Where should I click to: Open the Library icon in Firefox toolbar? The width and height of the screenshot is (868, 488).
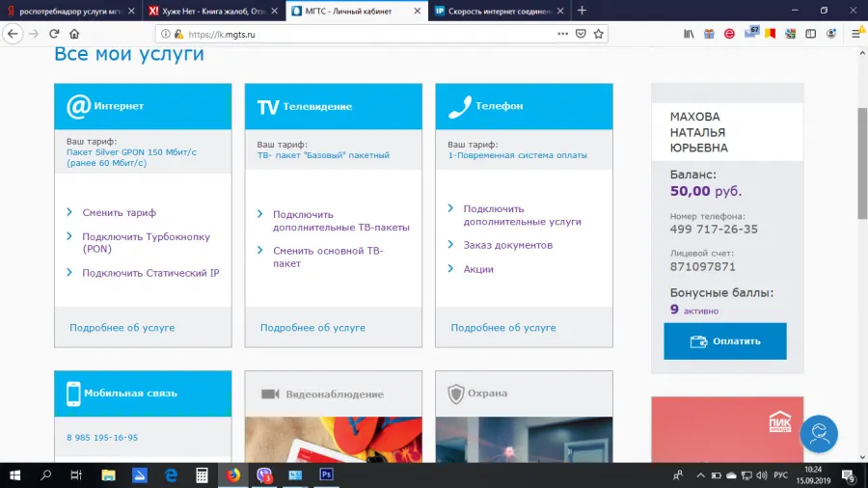(x=689, y=34)
